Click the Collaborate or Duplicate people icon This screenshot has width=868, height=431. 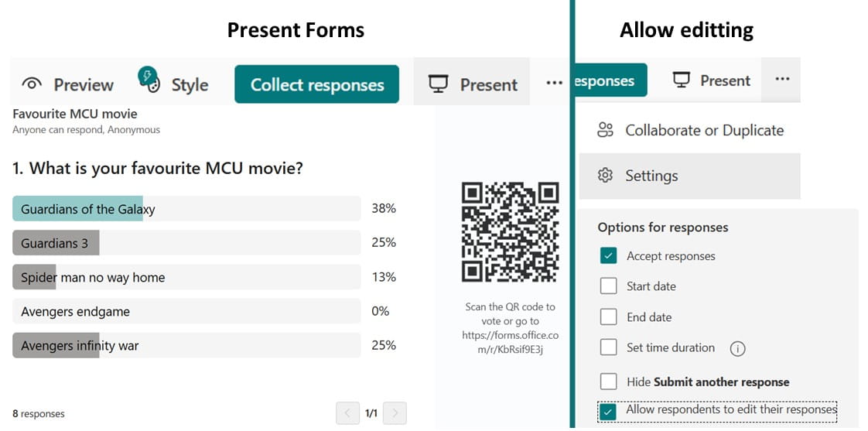606,130
